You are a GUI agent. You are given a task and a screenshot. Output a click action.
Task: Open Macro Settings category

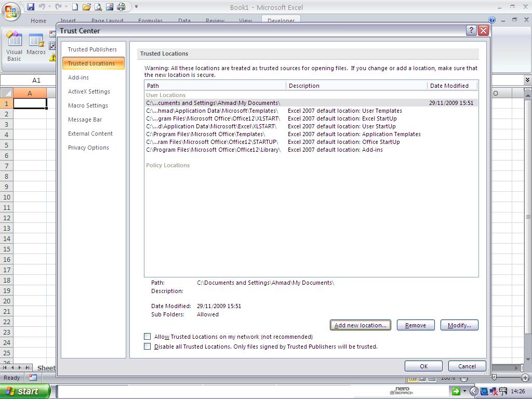tap(88, 105)
